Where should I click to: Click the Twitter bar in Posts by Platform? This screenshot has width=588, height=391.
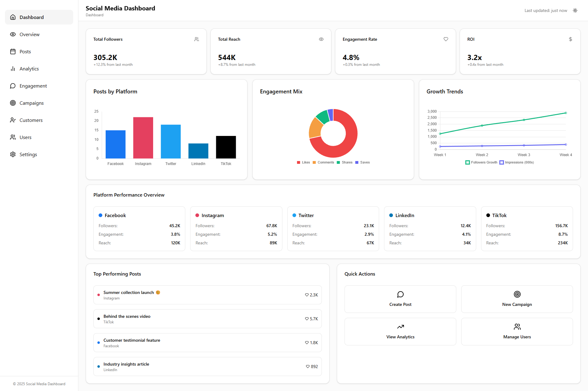[x=171, y=141]
